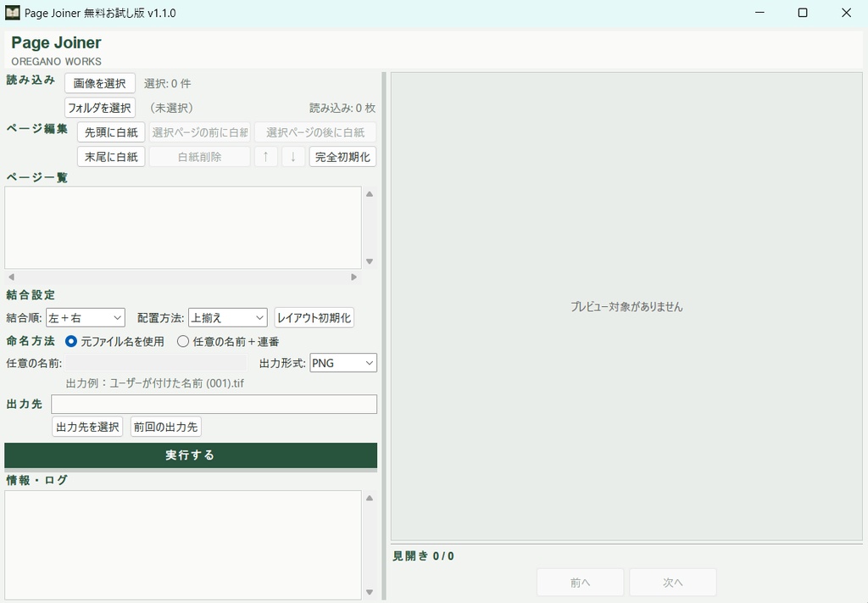
Task: Click 先頭に白紙 button
Action: tap(111, 132)
